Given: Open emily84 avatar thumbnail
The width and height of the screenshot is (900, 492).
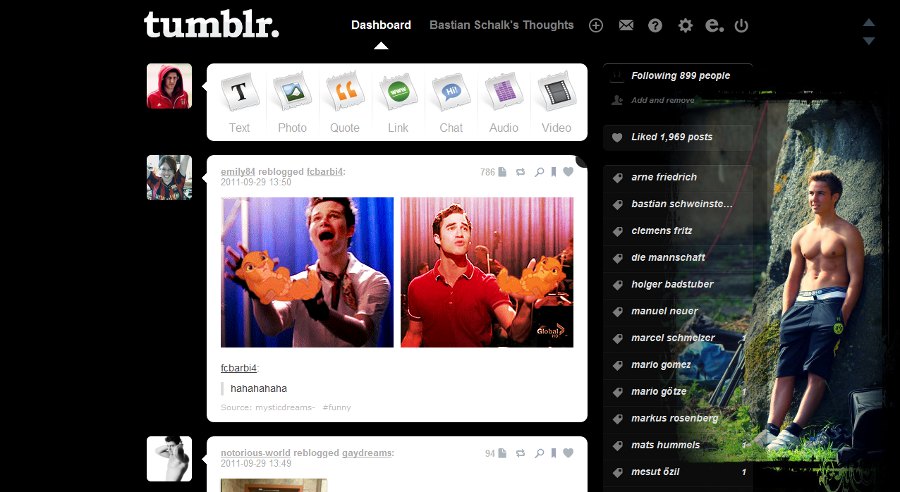Looking at the screenshot, I should click(169, 177).
